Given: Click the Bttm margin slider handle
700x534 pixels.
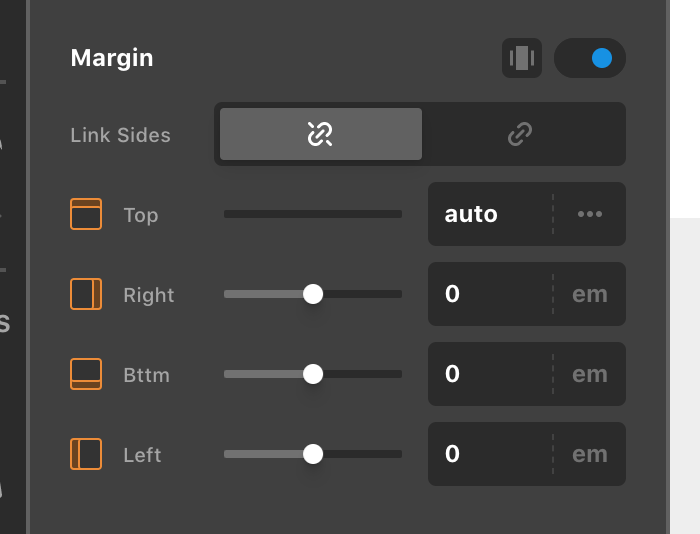Looking at the screenshot, I should tap(313, 374).
